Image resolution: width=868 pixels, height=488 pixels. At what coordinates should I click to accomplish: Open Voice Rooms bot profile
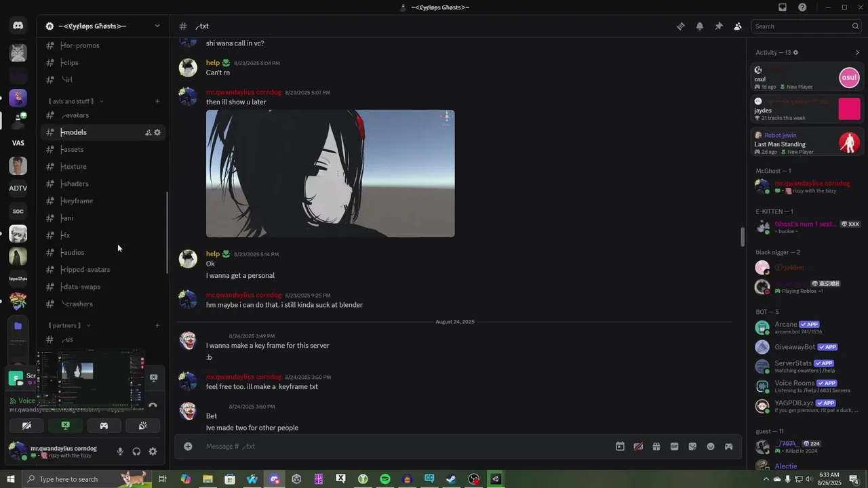coord(807,386)
